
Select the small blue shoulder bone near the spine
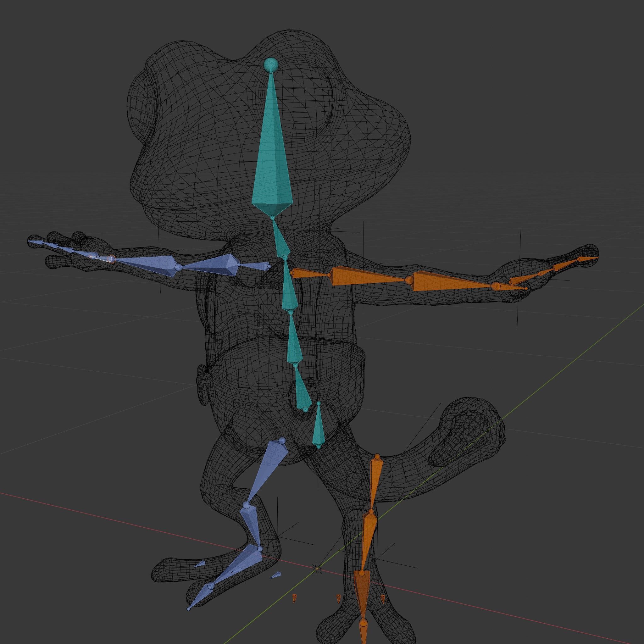click(254, 265)
